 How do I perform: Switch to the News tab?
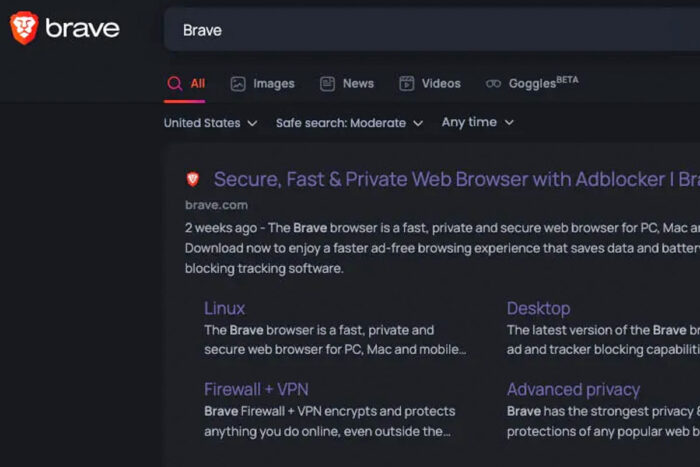tap(347, 83)
